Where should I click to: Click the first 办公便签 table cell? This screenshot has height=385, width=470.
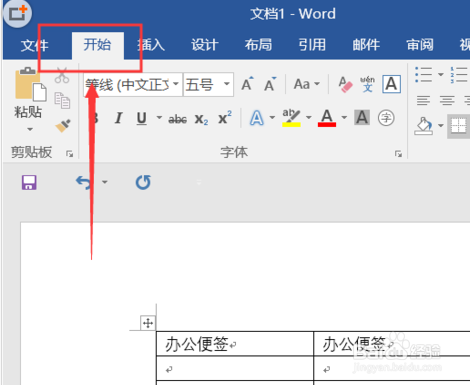(x=235, y=344)
